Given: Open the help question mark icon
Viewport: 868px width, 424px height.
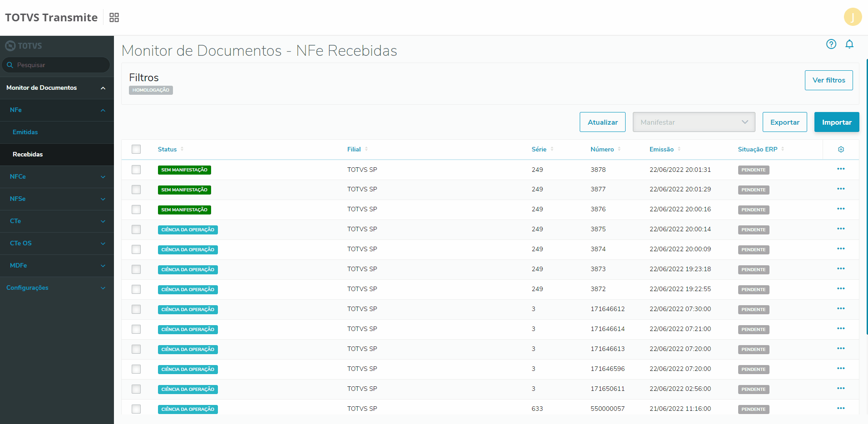Looking at the screenshot, I should (x=831, y=44).
